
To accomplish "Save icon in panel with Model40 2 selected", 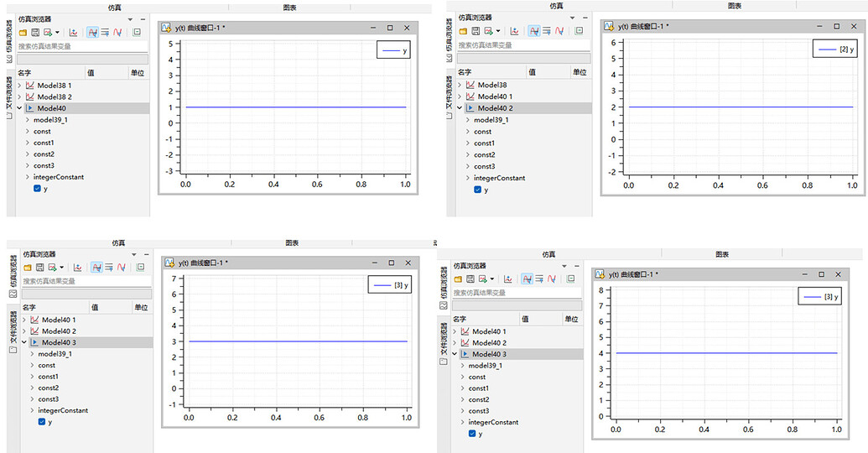I will pos(476,31).
